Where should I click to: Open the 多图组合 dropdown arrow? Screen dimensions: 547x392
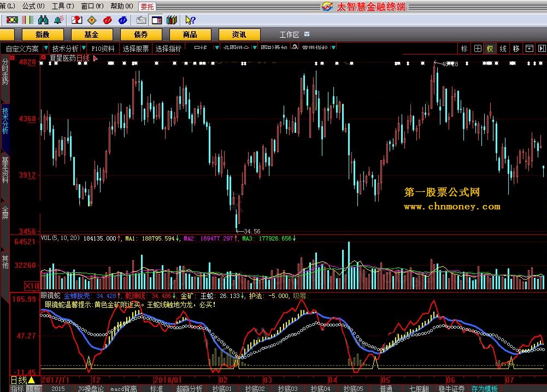click(x=255, y=47)
